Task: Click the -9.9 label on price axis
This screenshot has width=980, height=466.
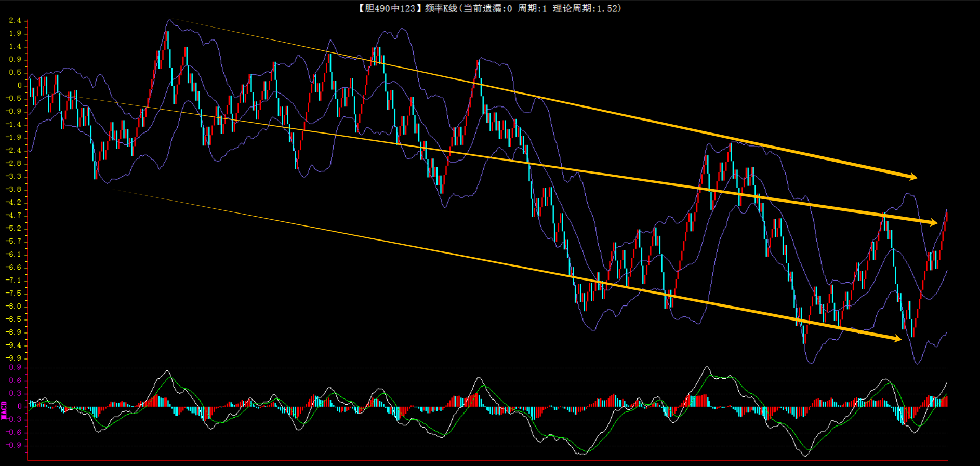Action: [14, 358]
